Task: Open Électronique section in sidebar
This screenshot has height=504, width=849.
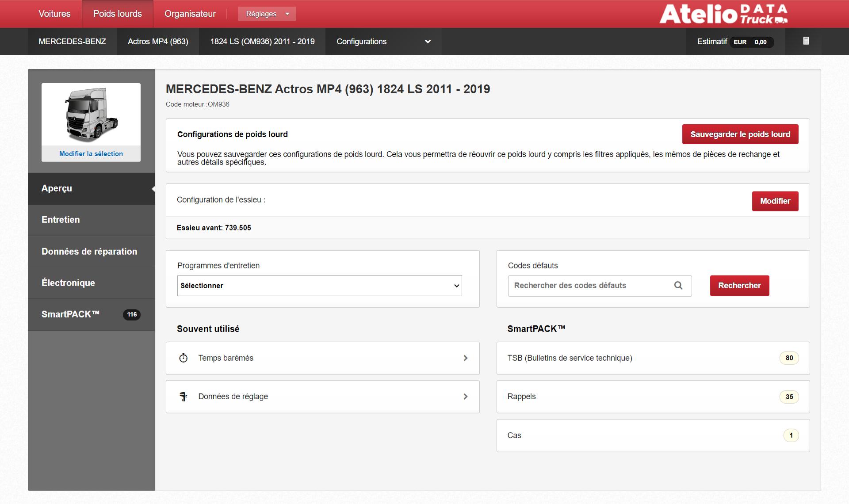Action: click(x=68, y=283)
